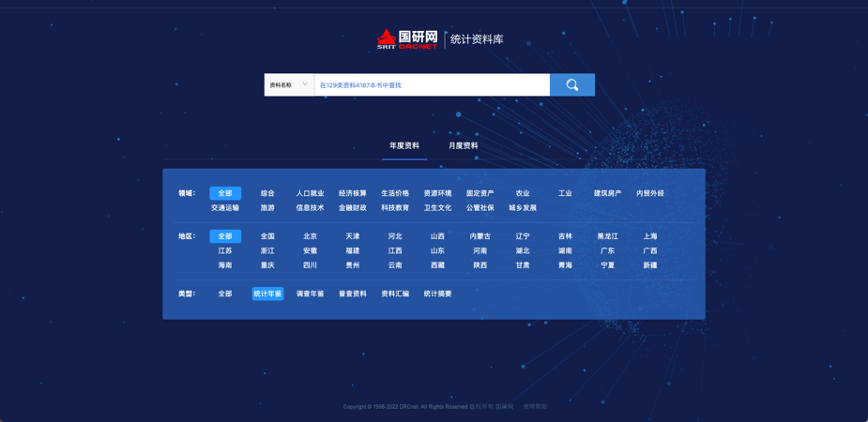Choose 北京 as the region
The image size is (868, 422).
pyautogui.click(x=310, y=236)
